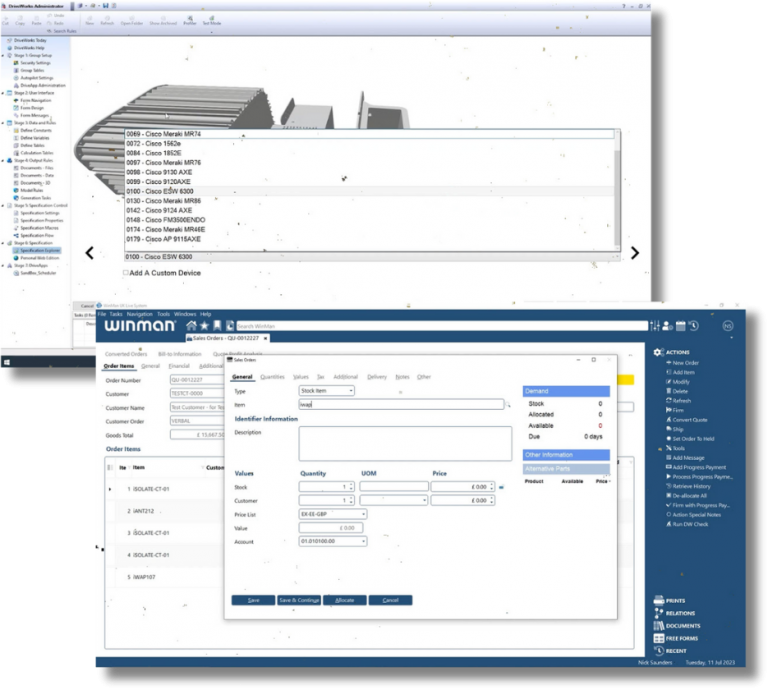Collapse Stage 4: Output Rules node

click(x=3, y=160)
